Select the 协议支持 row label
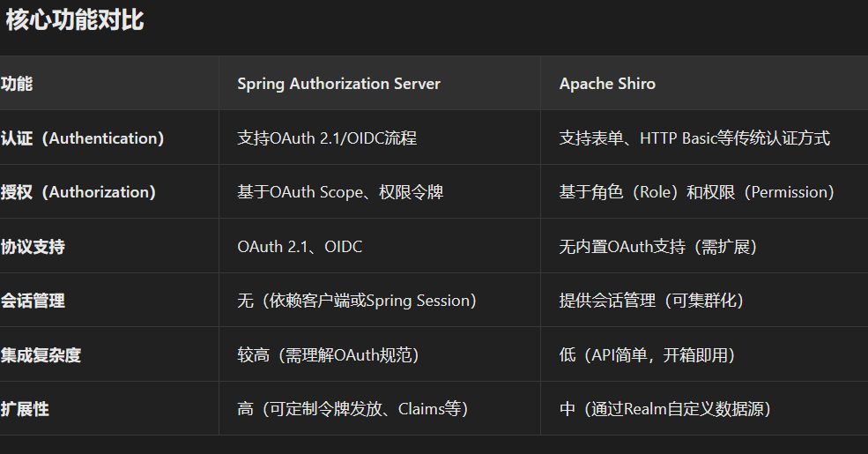The height and width of the screenshot is (454, 868). [x=33, y=246]
